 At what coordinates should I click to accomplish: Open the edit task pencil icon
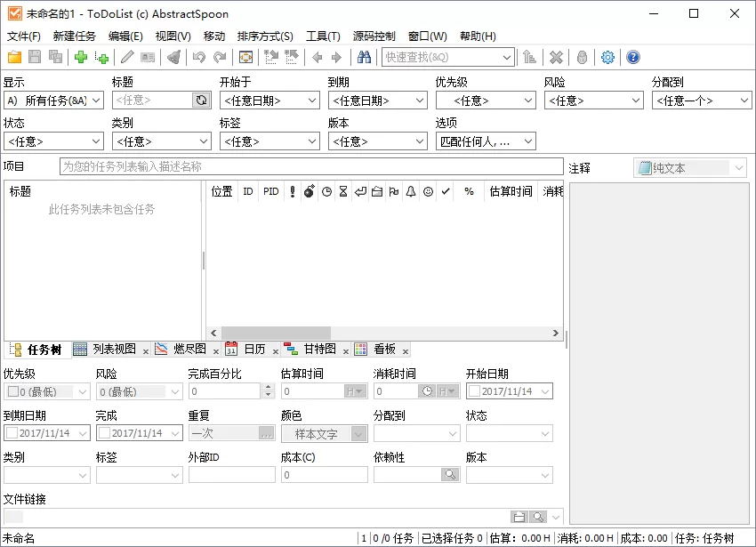pyautogui.click(x=126, y=57)
